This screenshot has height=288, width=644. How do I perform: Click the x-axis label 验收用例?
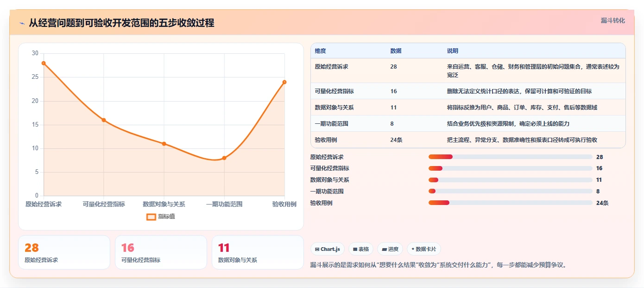(x=284, y=204)
